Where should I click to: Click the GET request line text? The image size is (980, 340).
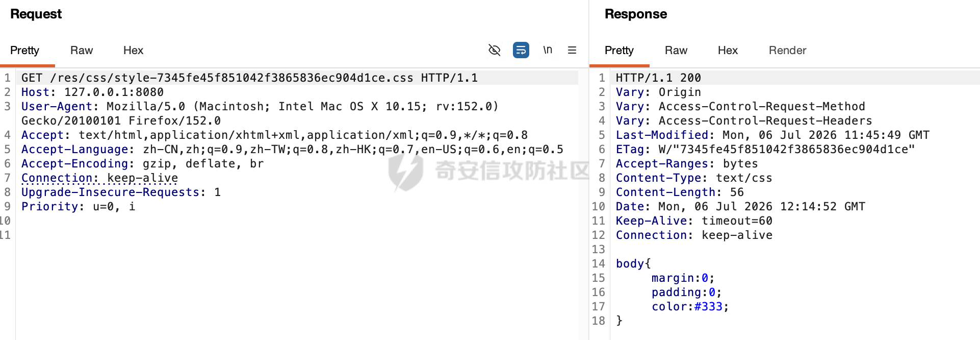pyautogui.click(x=249, y=78)
